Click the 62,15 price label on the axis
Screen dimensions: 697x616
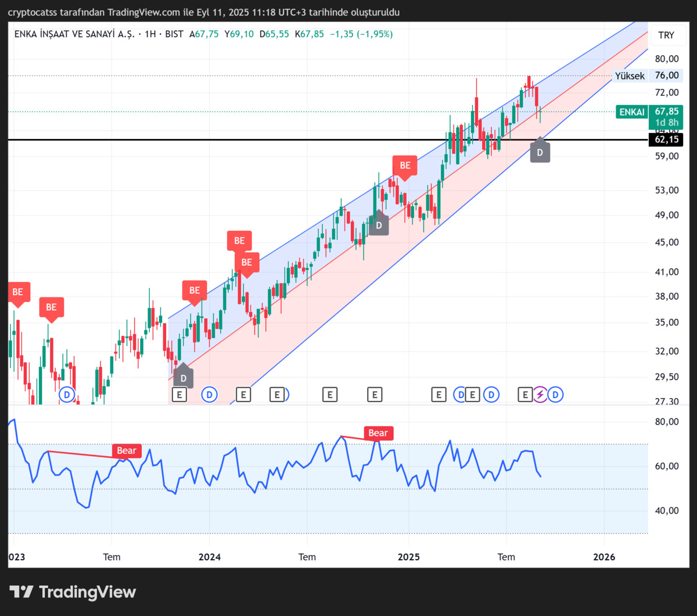pyautogui.click(x=666, y=139)
